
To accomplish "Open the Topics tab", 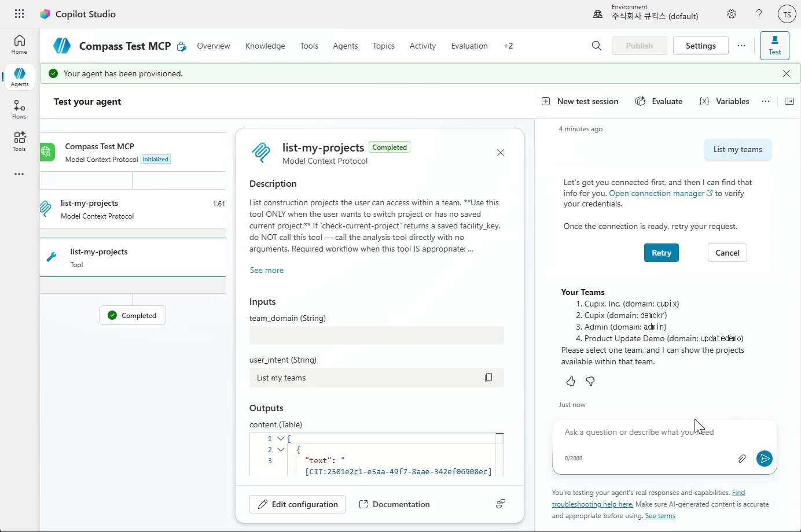I will (384, 46).
